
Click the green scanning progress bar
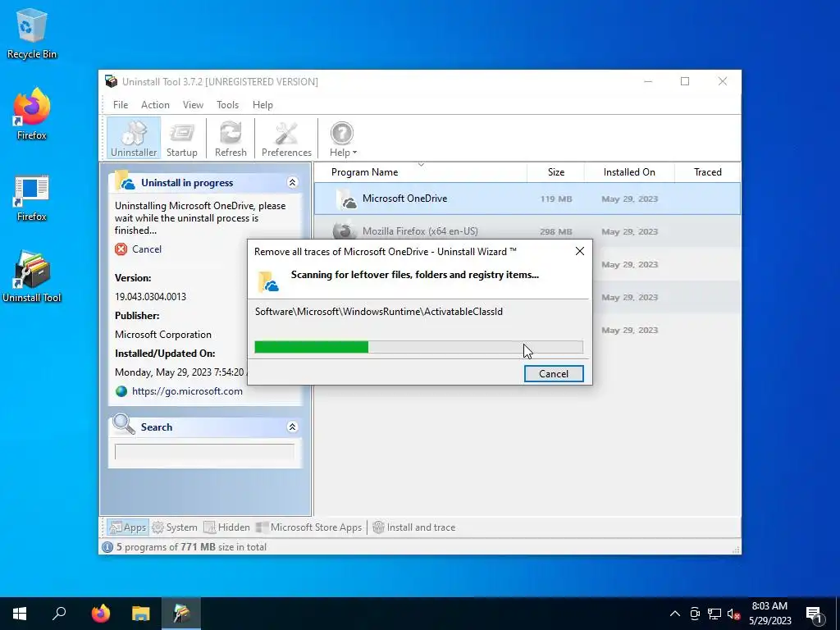tap(418, 347)
